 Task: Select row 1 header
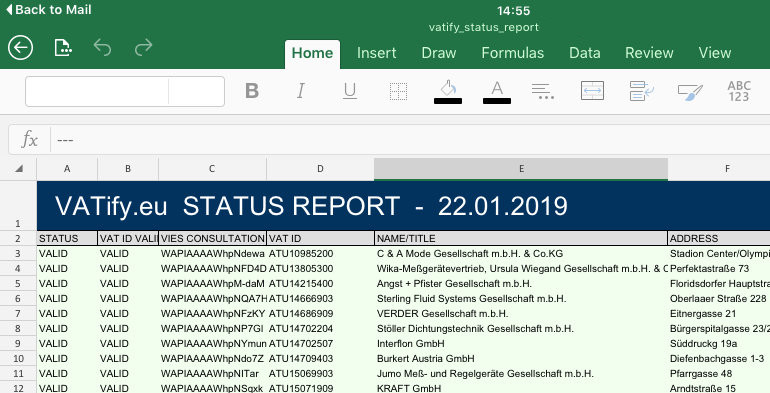coord(18,205)
